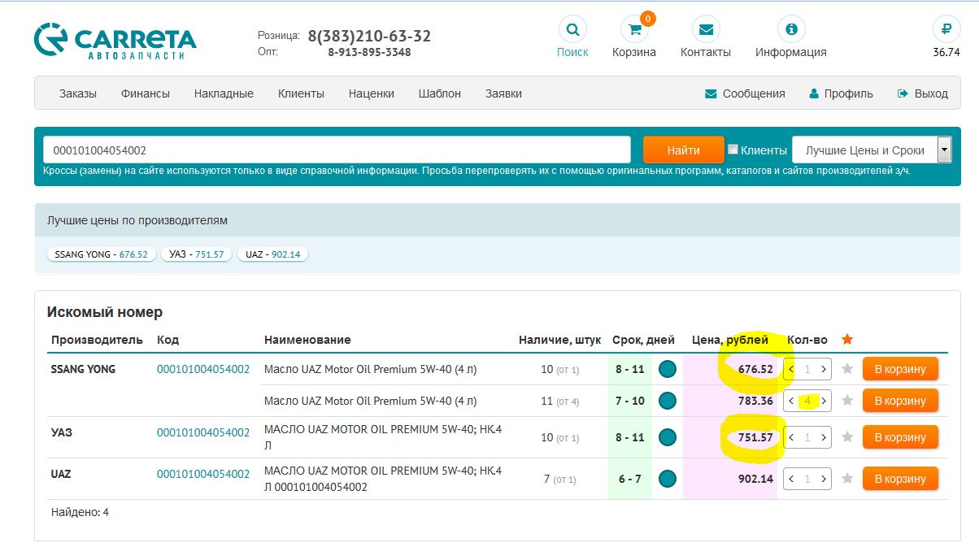Image resolution: width=979 pixels, height=560 pixels.
Task: Decrease quantity in the 751.57 row
Action: pyautogui.click(x=791, y=437)
